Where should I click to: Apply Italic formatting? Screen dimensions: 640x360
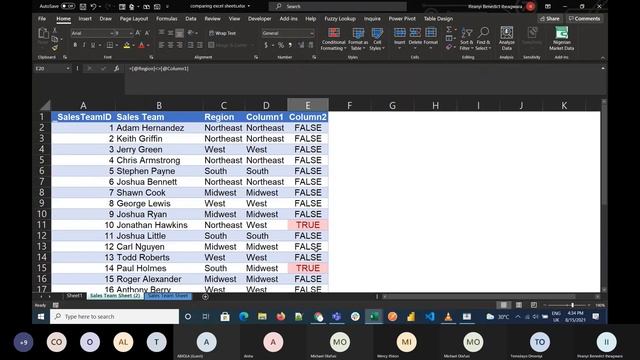[84, 45]
